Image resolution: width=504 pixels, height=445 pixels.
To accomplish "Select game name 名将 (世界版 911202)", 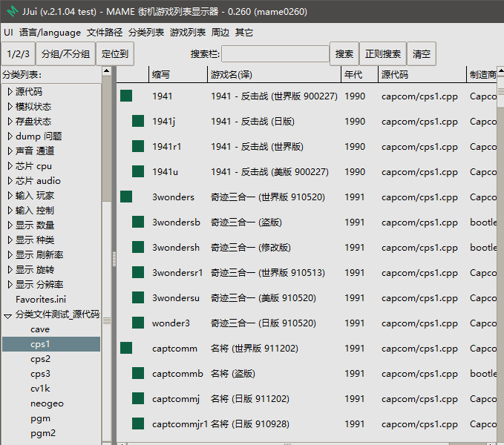I will (255, 349).
